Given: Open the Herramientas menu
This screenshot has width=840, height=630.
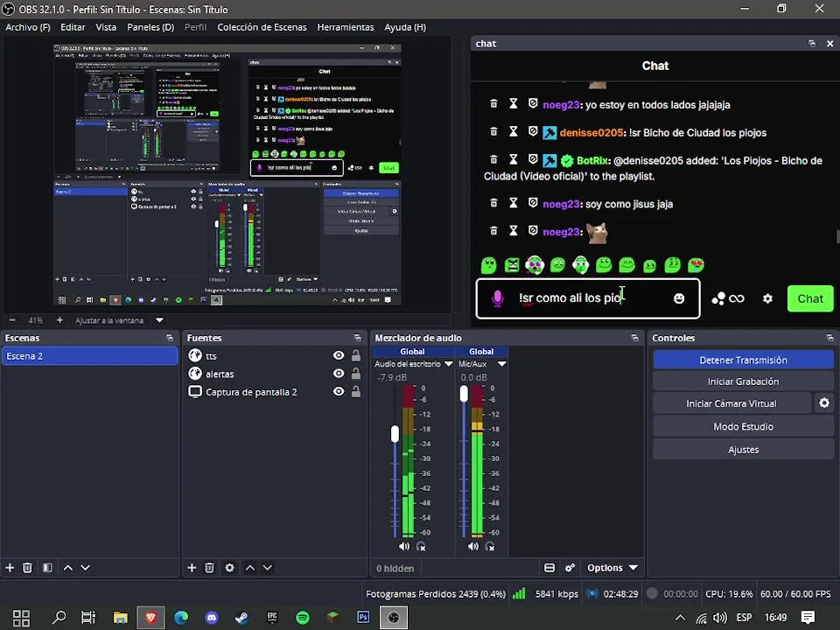Looking at the screenshot, I should 346,27.
